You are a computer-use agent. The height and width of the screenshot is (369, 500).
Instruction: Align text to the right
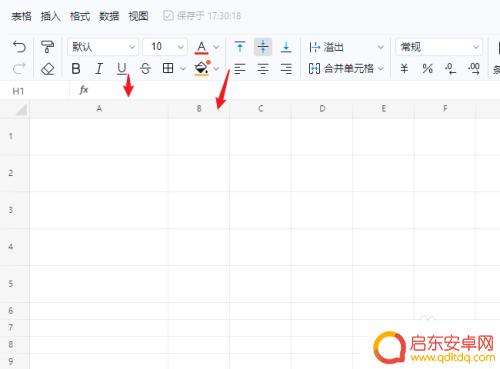tap(286, 69)
